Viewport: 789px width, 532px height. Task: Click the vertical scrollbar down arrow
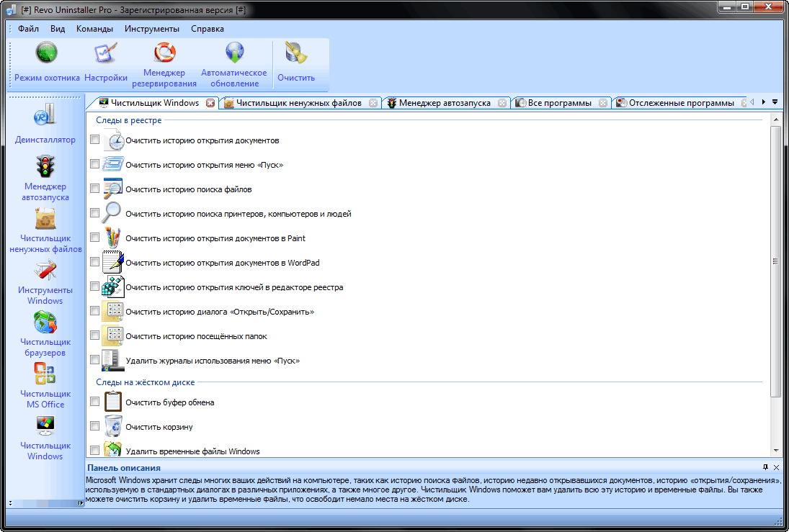tap(775, 450)
